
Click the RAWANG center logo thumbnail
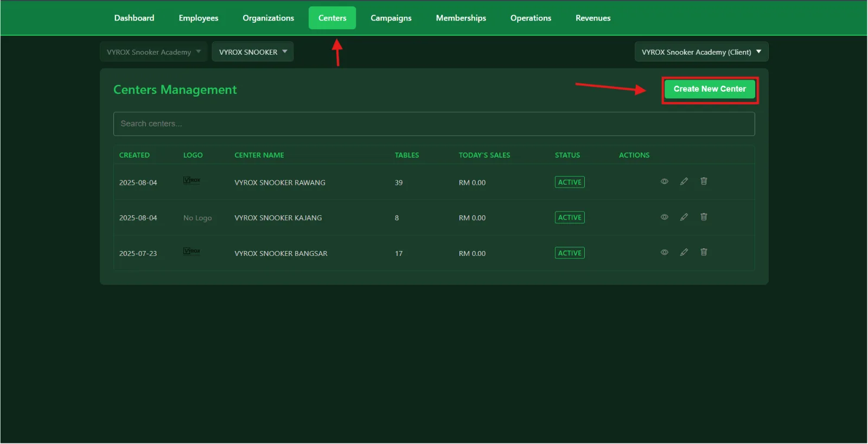(x=192, y=180)
